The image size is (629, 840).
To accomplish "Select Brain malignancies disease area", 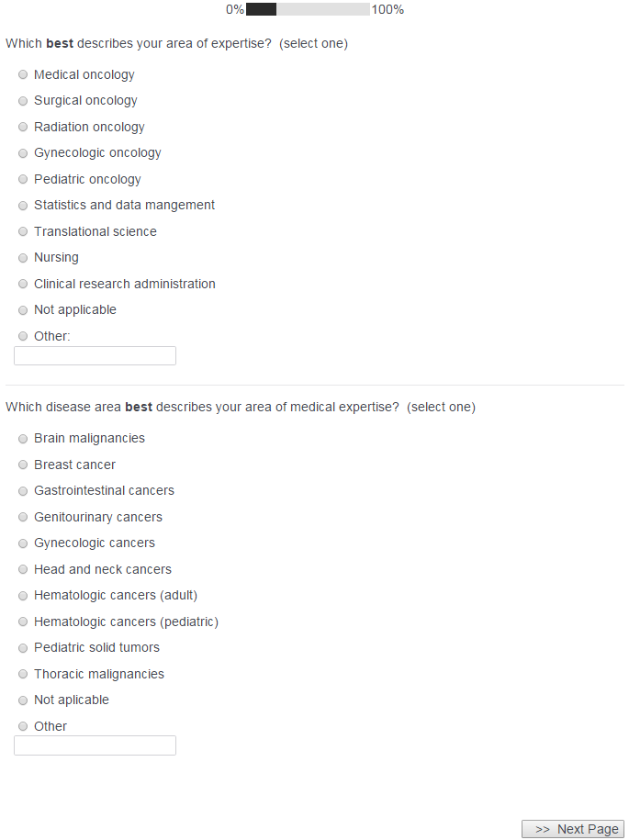I will tap(23, 439).
